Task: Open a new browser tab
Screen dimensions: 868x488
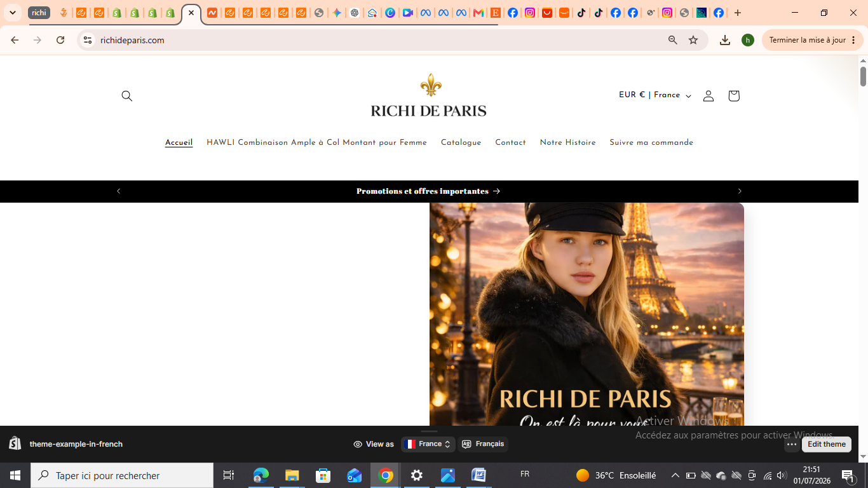Action: pyautogui.click(x=737, y=13)
